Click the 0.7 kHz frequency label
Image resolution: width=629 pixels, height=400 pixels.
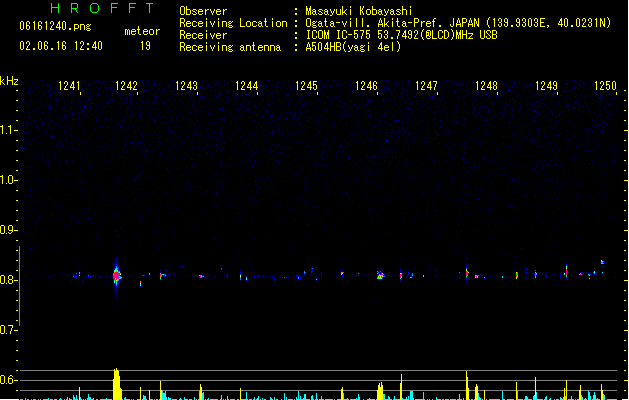pos(8,330)
